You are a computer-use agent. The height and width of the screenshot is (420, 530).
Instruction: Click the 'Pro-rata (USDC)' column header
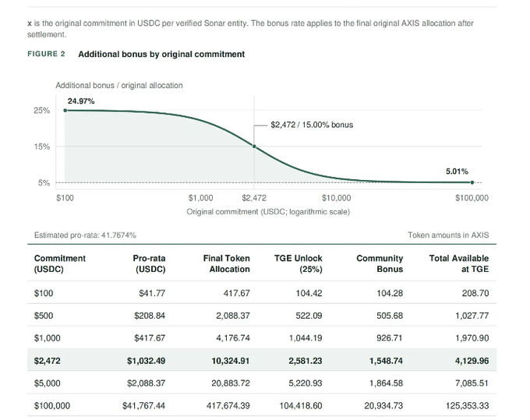coord(149,263)
